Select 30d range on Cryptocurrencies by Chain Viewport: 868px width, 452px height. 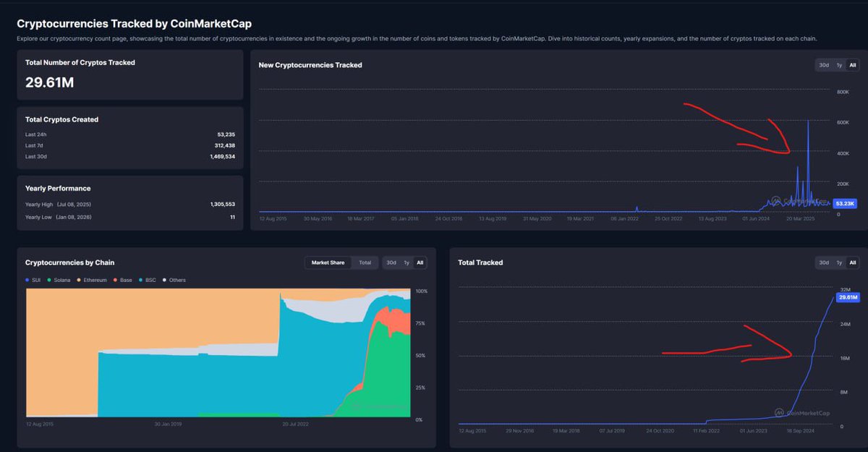(391, 263)
